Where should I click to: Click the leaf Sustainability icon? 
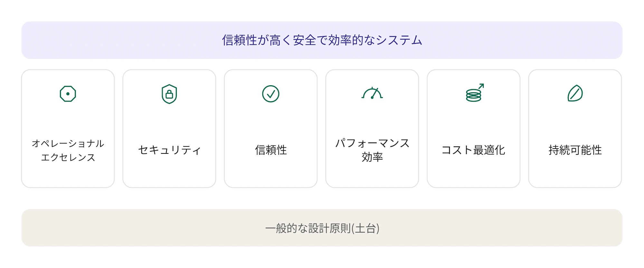[x=575, y=93]
